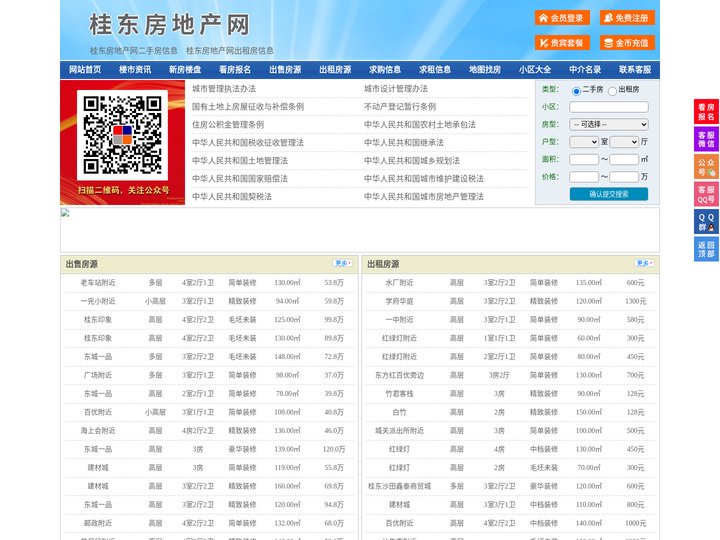Open the QQ群 floating sidebar icon
Viewport: 720px width, 540px height.
pos(706,222)
